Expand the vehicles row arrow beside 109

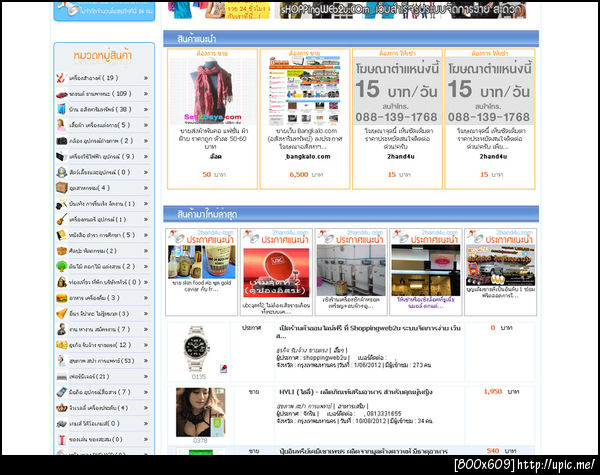point(146,94)
